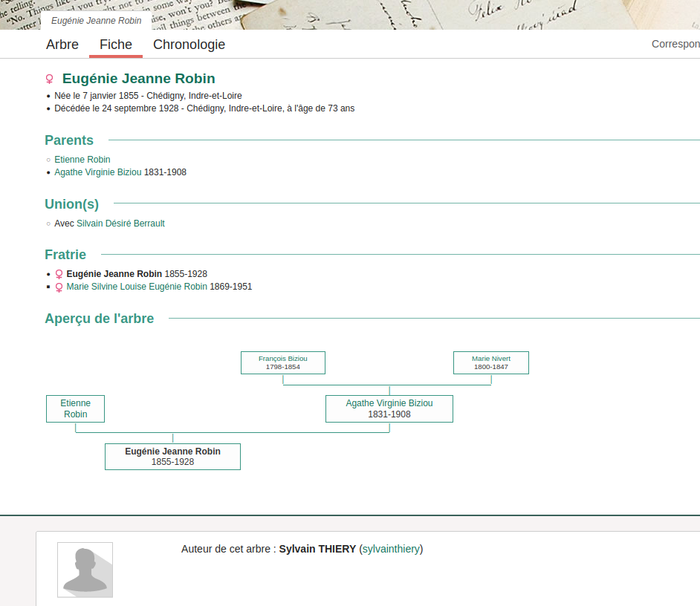
Task: Open the Correspondances menu item
Action: [x=675, y=45]
